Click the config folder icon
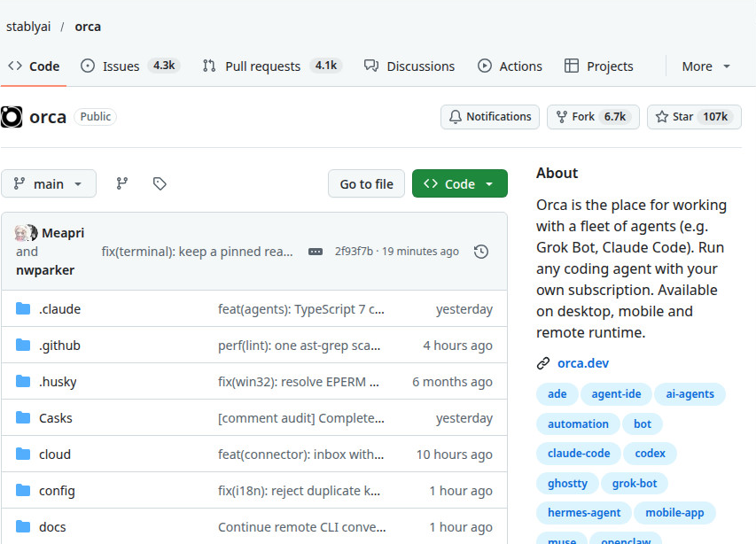756x544 pixels. (23, 491)
